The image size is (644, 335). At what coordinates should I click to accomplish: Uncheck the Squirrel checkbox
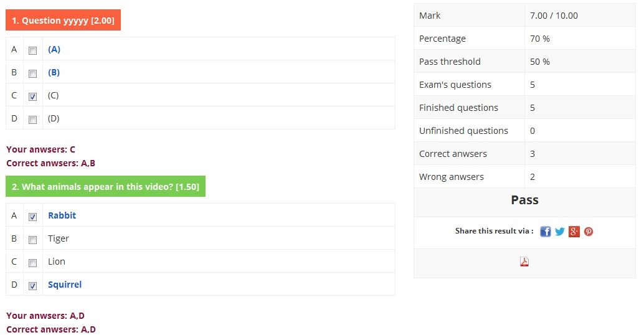(33, 286)
